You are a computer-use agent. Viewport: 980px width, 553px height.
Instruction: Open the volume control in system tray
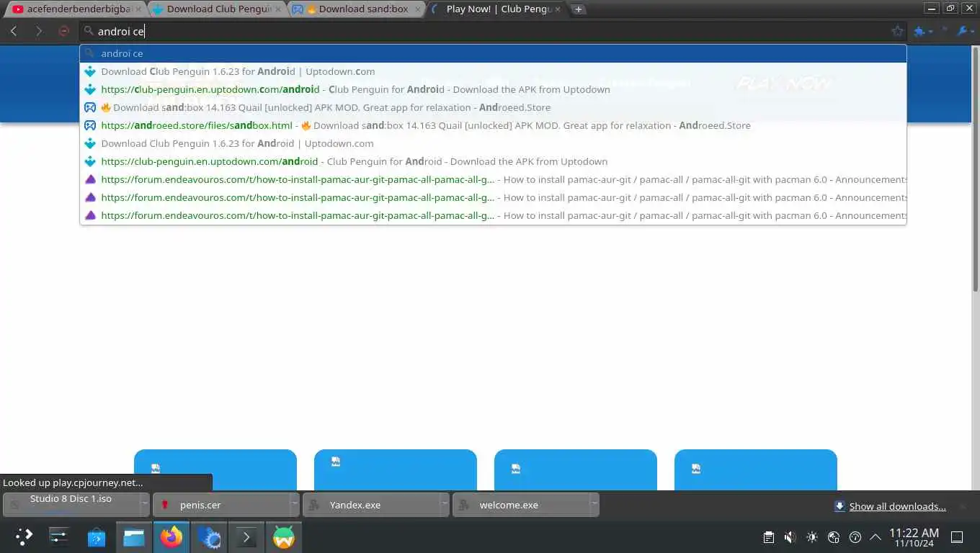pos(790,537)
